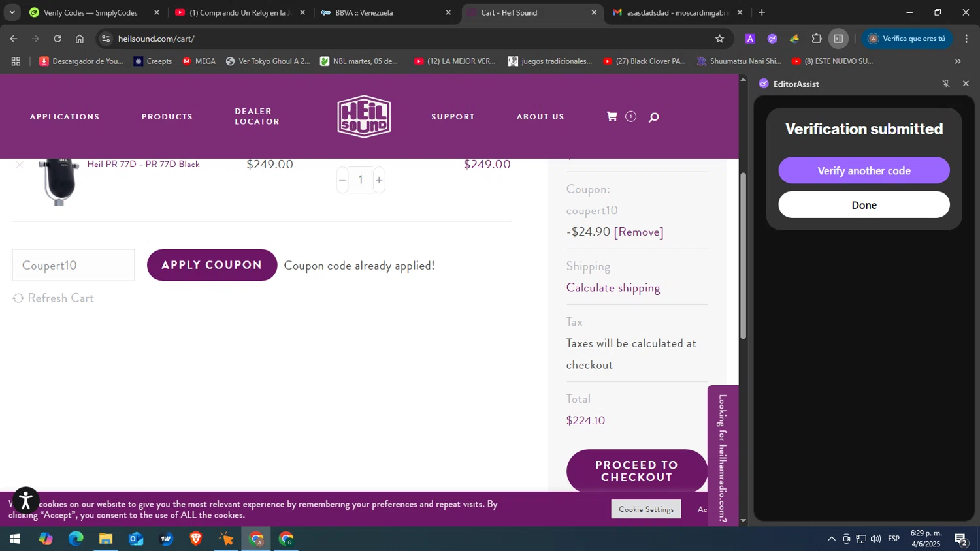
Task: Open Ver Tokyo Ghoul bookmark
Action: 268,61
